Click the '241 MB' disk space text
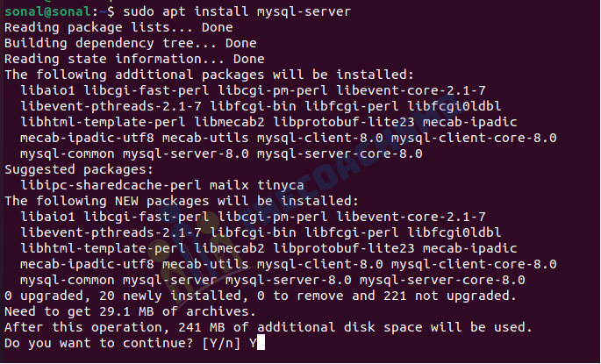 click(201, 327)
